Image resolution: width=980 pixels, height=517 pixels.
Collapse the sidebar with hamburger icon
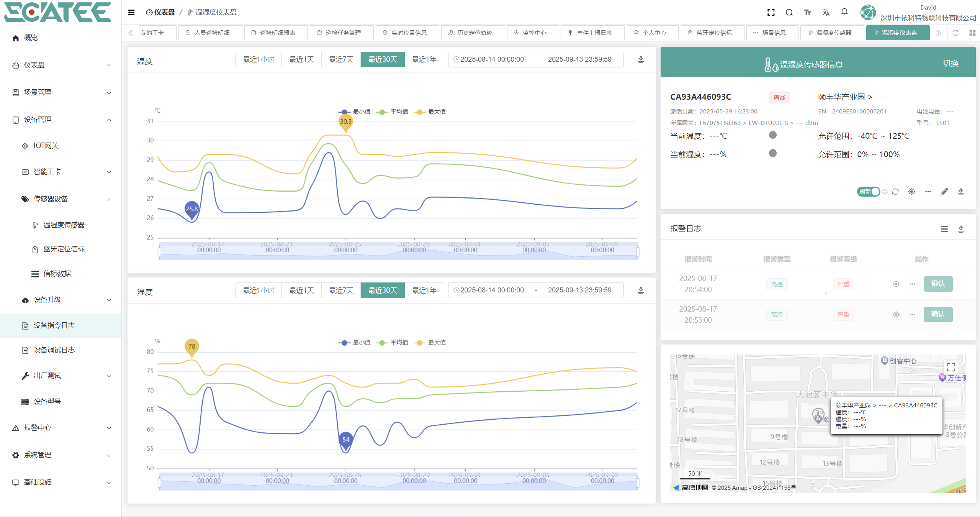(131, 12)
